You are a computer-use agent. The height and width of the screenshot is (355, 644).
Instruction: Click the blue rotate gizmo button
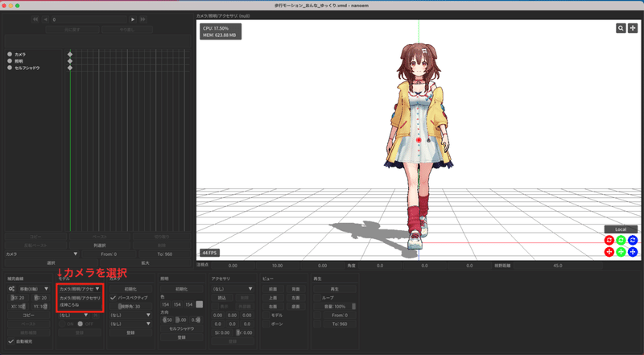(x=633, y=240)
